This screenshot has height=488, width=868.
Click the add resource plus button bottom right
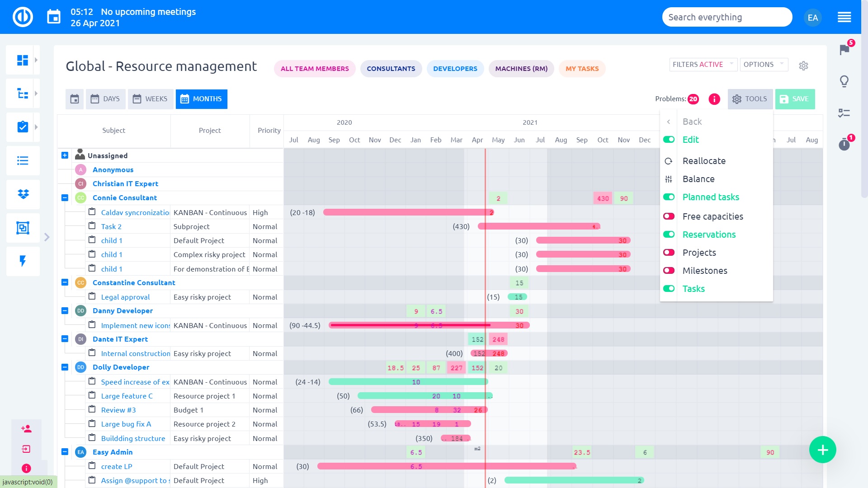point(824,450)
